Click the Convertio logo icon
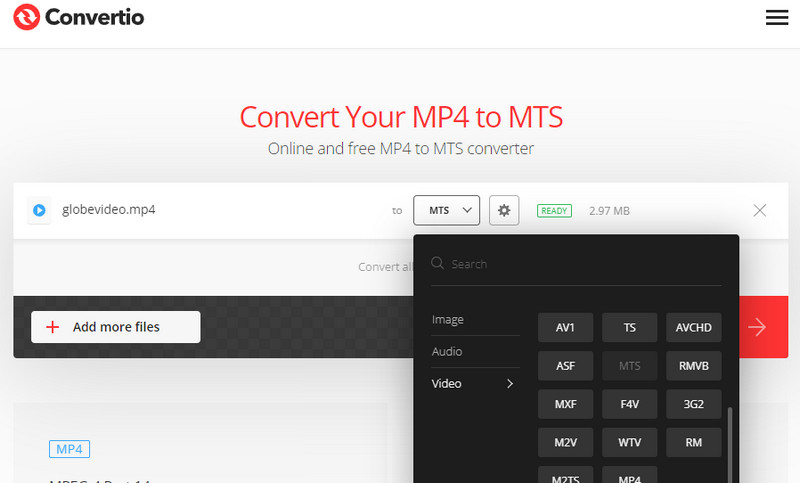 pyautogui.click(x=29, y=17)
